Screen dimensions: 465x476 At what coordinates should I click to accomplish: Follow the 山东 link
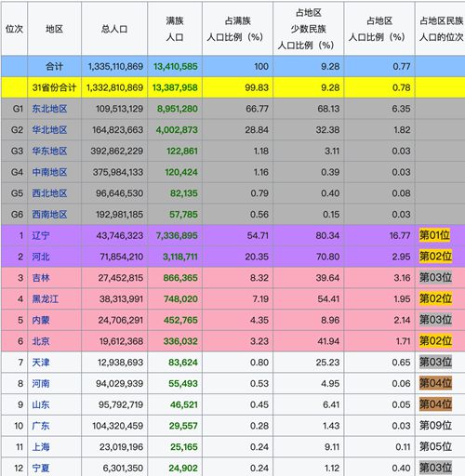pos(41,404)
